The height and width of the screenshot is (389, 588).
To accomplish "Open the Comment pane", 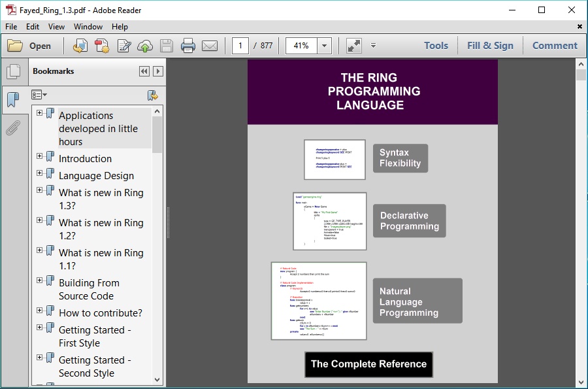I will 555,46.
